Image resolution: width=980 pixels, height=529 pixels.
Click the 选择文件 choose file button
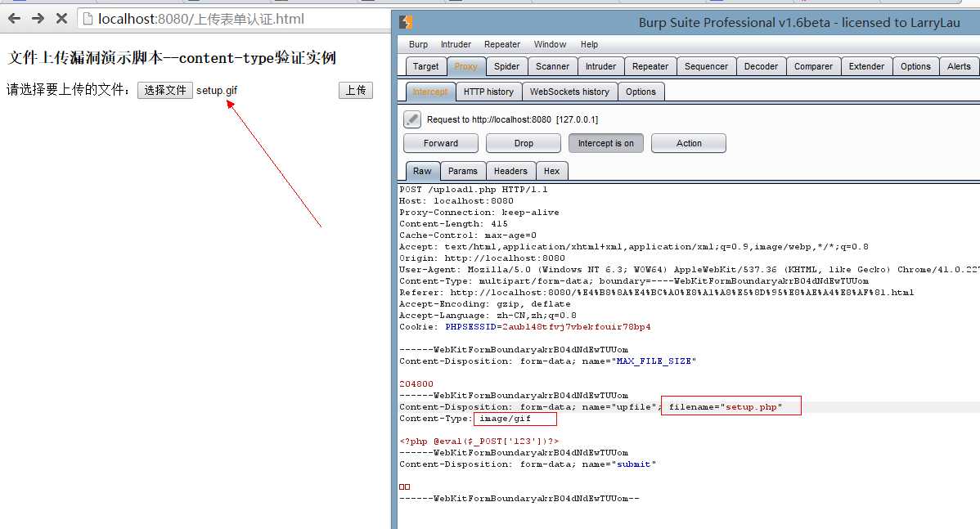coord(165,90)
